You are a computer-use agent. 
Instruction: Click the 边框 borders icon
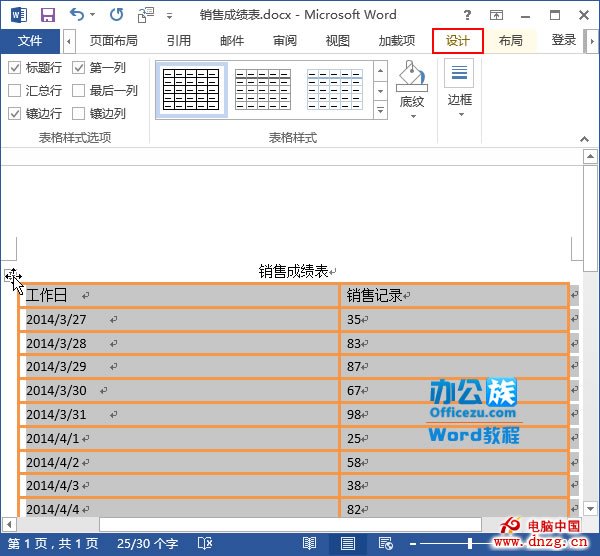click(x=459, y=73)
